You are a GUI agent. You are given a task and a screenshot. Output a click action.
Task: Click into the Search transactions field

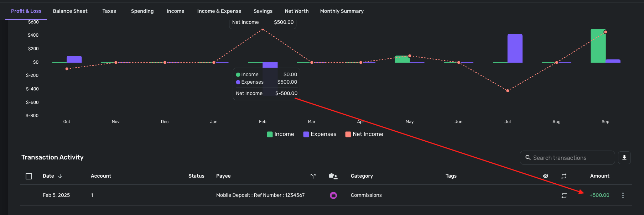(570, 158)
